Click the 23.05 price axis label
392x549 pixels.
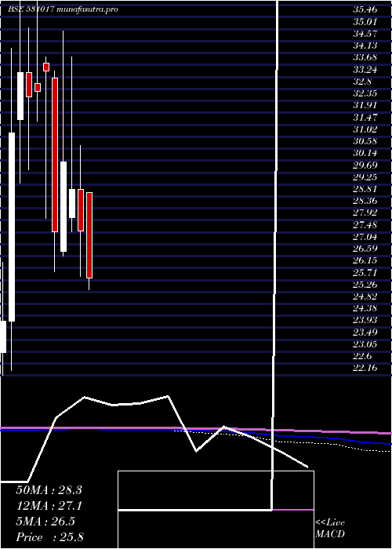click(x=365, y=345)
